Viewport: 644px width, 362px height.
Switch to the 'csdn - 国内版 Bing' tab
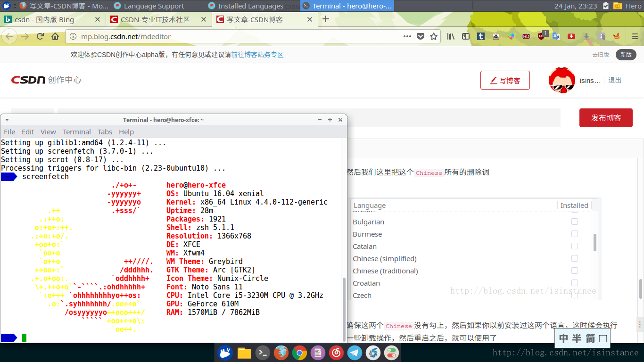pos(52,19)
